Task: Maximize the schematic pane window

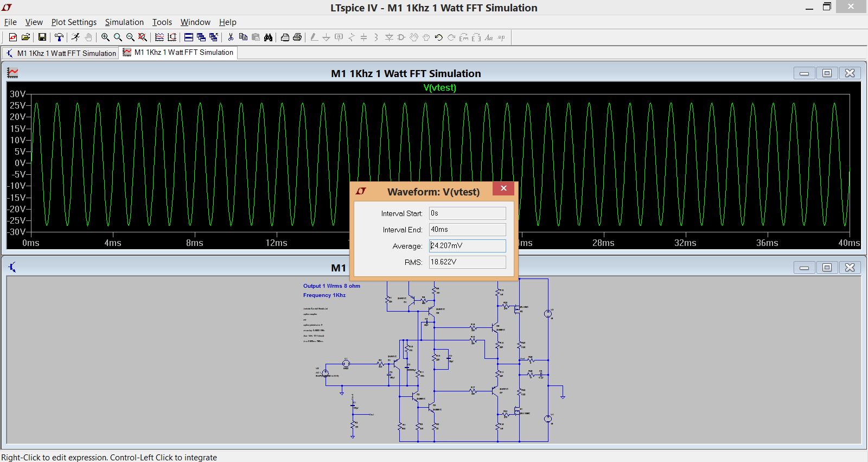Action: point(827,268)
